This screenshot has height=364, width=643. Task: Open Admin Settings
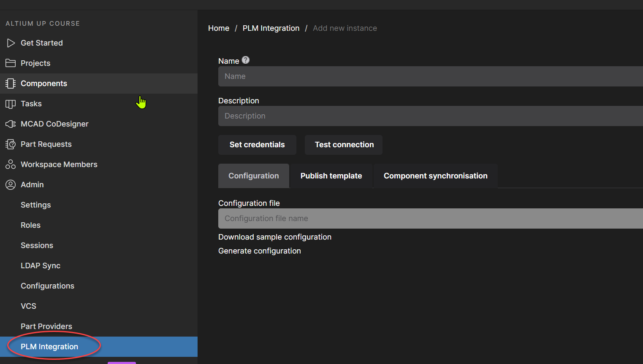coord(99,205)
